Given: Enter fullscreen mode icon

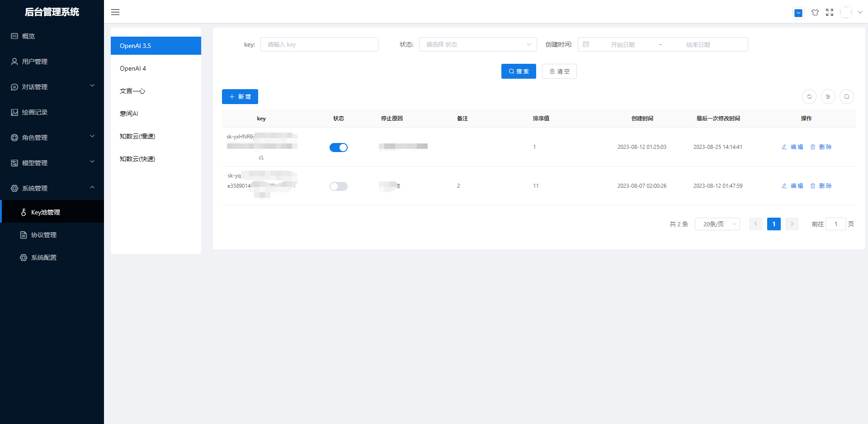Looking at the screenshot, I should [830, 13].
